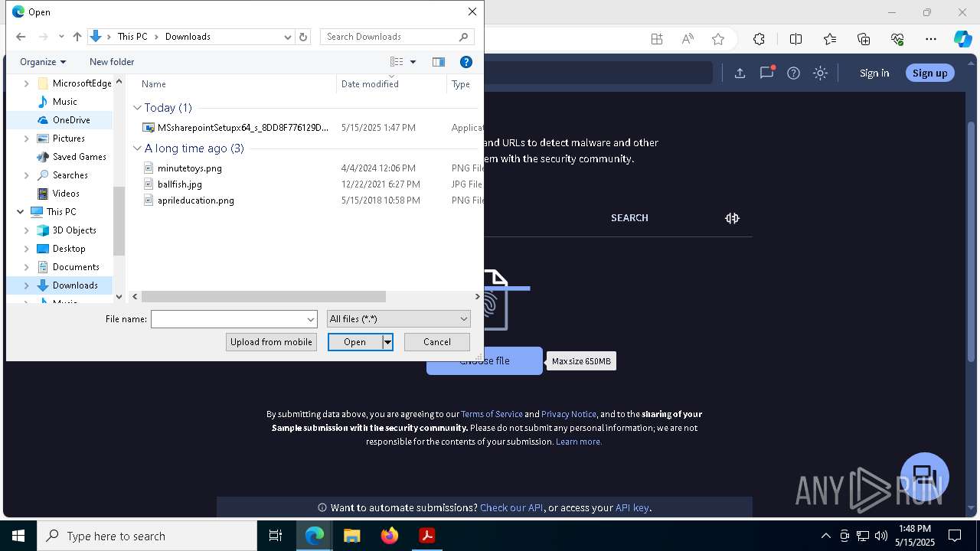Open recent locations dropdown

[61, 37]
